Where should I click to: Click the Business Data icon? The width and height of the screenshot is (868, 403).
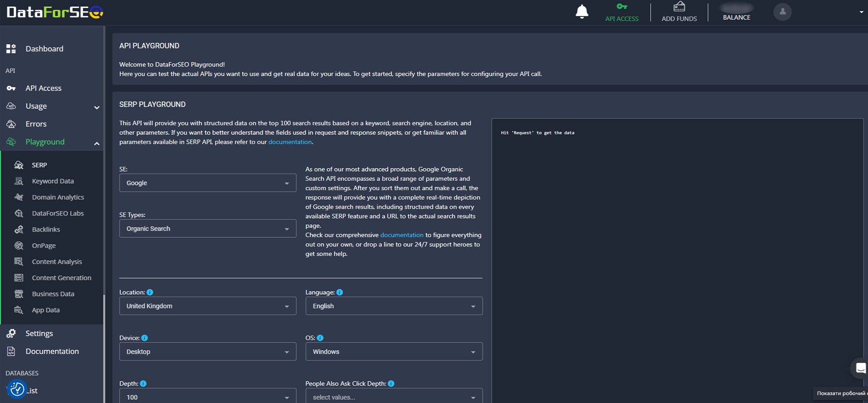pyautogui.click(x=19, y=294)
